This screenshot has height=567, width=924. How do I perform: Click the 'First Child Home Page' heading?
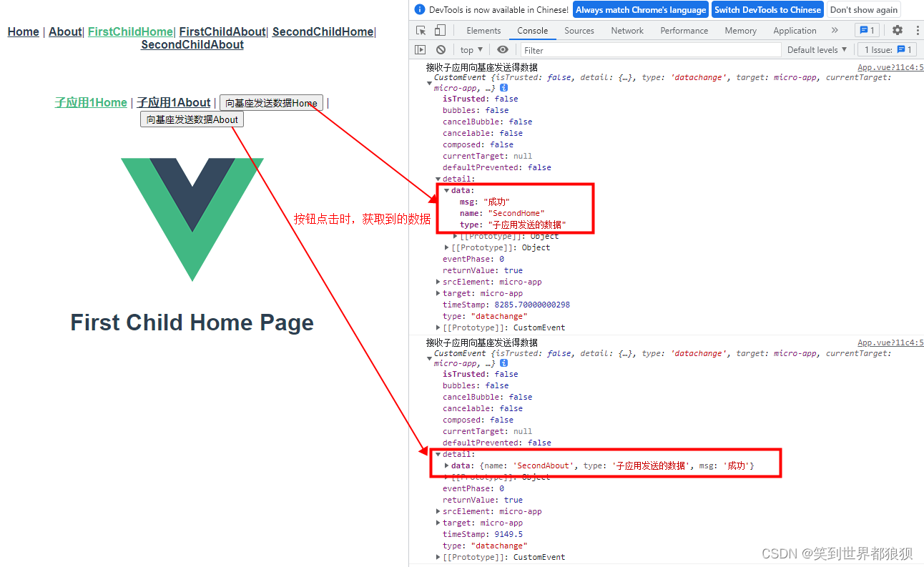pos(192,322)
